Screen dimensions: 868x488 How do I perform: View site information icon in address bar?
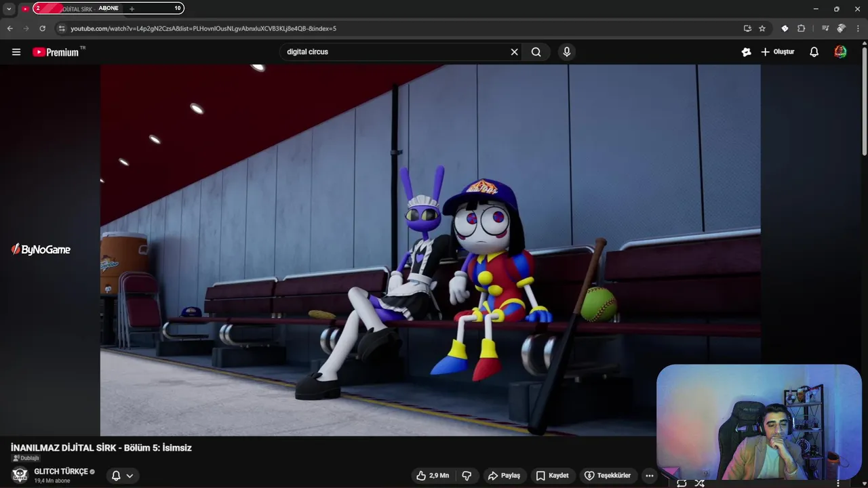(62, 28)
